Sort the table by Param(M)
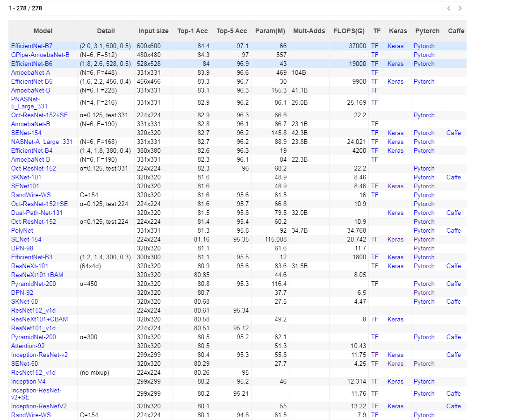Screen dimensions: 518x420 tap(270, 31)
